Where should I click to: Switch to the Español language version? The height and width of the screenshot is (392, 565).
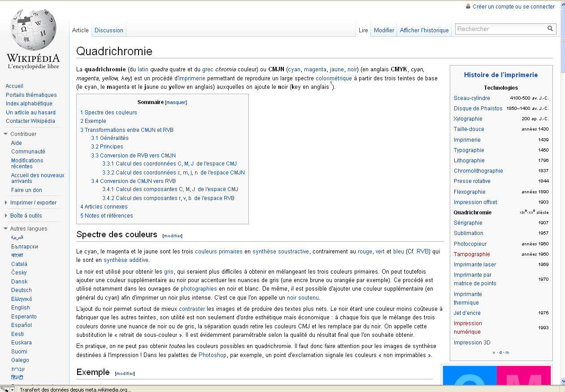(x=22, y=325)
